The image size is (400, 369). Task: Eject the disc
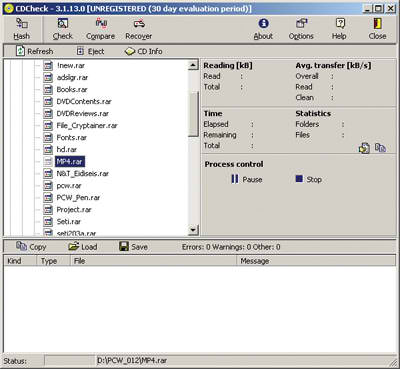pyautogui.click(x=90, y=51)
